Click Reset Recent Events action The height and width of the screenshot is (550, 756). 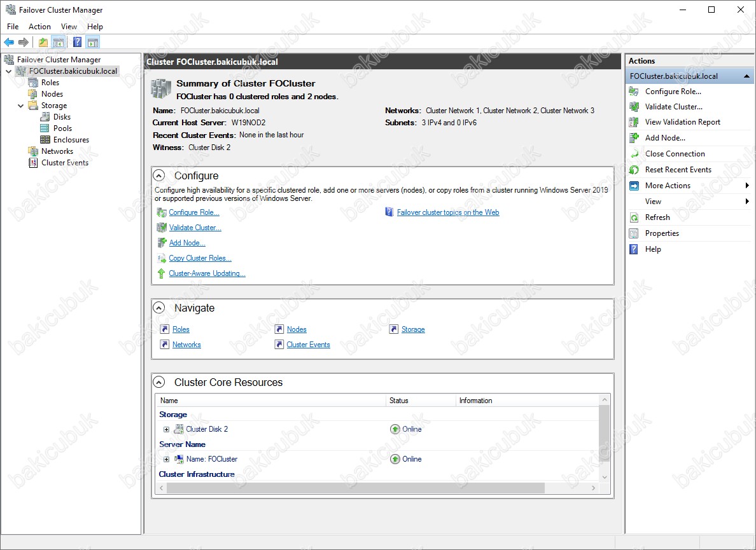(x=678, y=170)
